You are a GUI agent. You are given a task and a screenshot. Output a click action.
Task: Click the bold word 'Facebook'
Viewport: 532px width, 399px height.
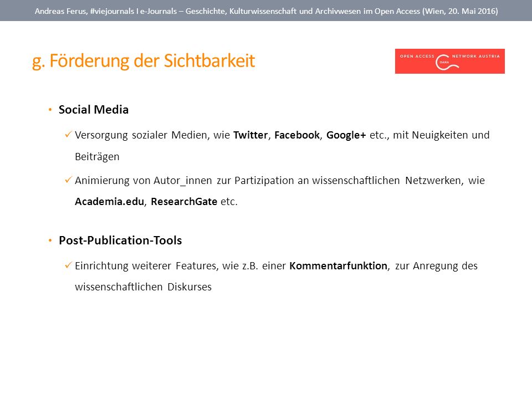(297, 135)
